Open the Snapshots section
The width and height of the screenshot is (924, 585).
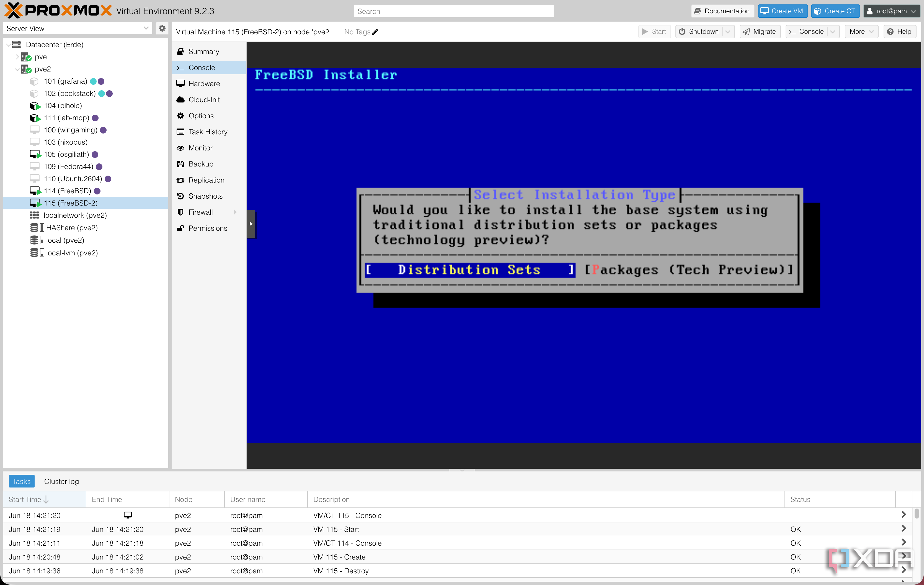coord(209,197)
